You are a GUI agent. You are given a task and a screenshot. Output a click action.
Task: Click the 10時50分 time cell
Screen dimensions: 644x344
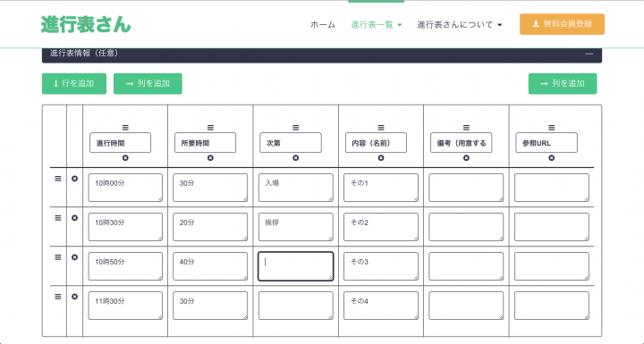(x=125, y=266)
